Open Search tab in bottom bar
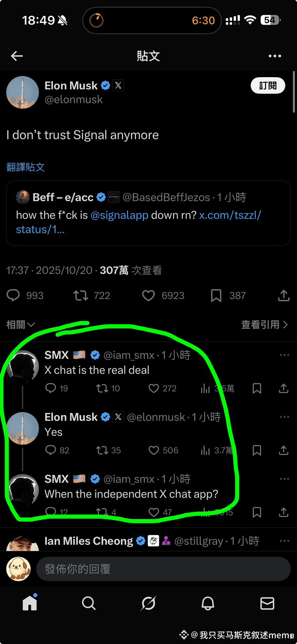The height and width of the screenshot is (644, 297). [89, 603]
